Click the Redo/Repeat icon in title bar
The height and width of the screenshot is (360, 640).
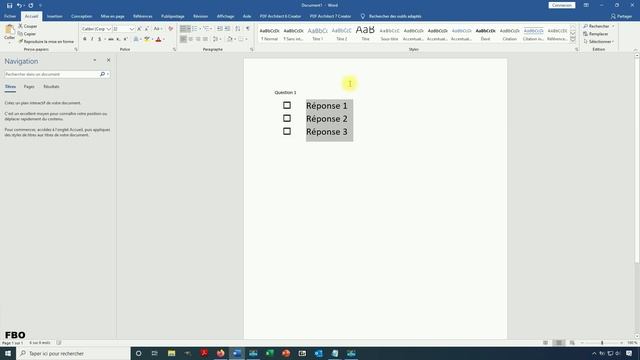(31, 5)
